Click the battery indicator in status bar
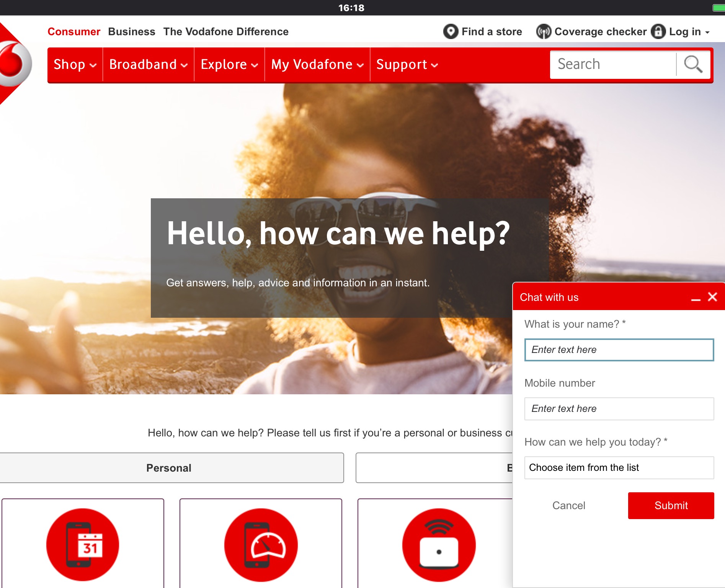The height and width of the screenshot is (588, 725). click(x=718, y=8)
